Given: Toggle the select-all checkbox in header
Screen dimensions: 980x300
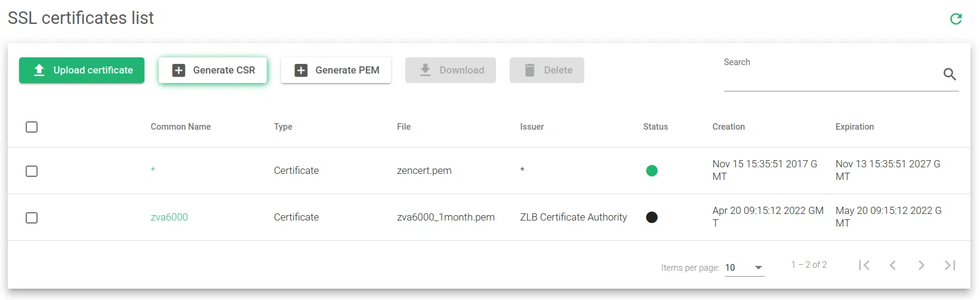Looking at the screenshot, I should [32, 127].
